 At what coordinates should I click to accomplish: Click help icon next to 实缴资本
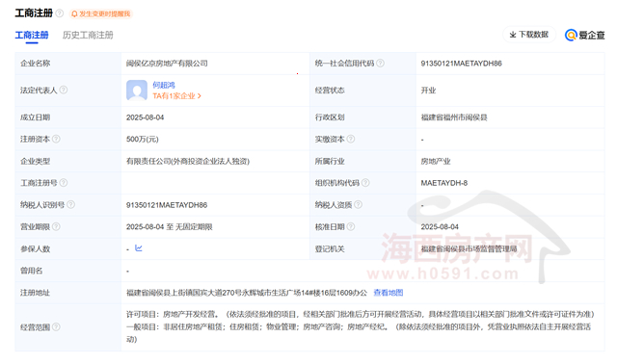(351, 139)
